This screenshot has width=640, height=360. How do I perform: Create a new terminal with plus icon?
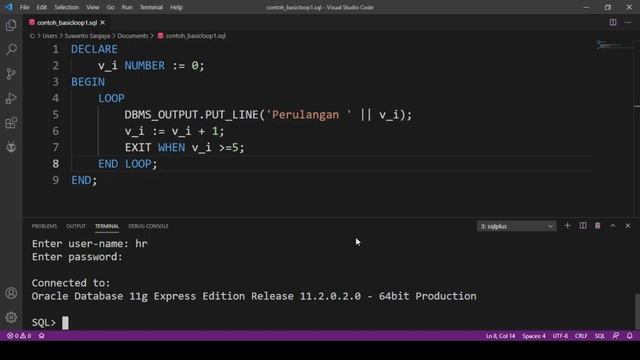point(567,226)
